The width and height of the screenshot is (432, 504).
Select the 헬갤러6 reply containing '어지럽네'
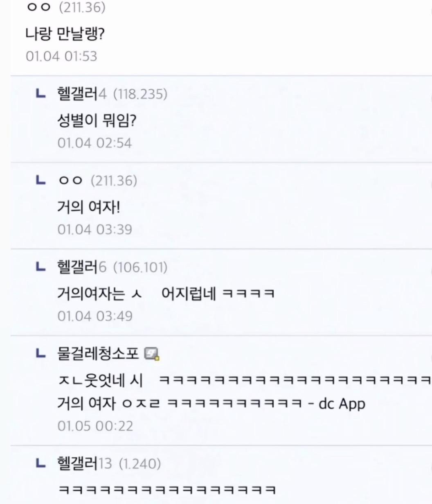[x=166, y=294]
